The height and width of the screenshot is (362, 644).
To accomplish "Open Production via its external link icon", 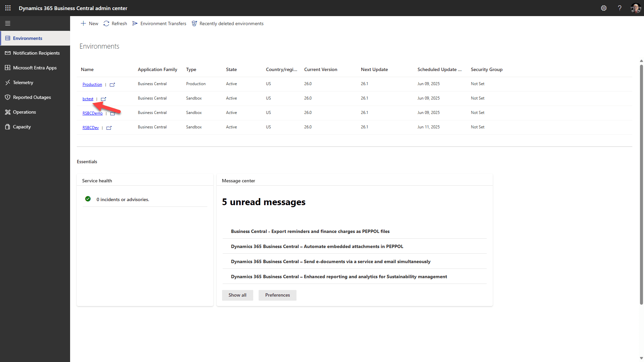I will (x=113, y=84).
